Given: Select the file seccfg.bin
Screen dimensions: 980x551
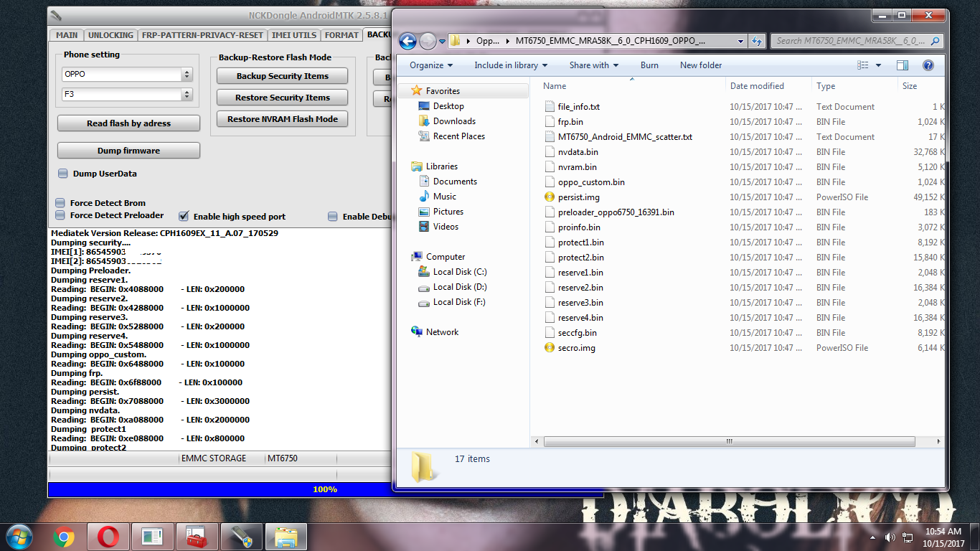Looking at the screenshot, I should (x=578, y=333).
